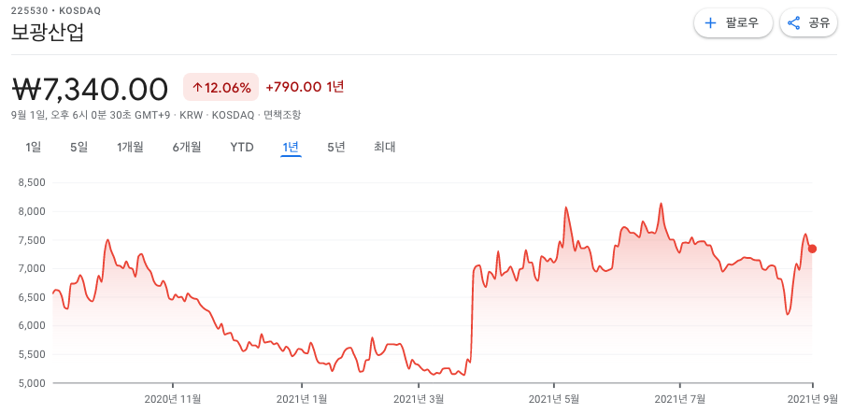Click the plus icon in 팔로우 button
Screen dimensions: 868x414
710,23
